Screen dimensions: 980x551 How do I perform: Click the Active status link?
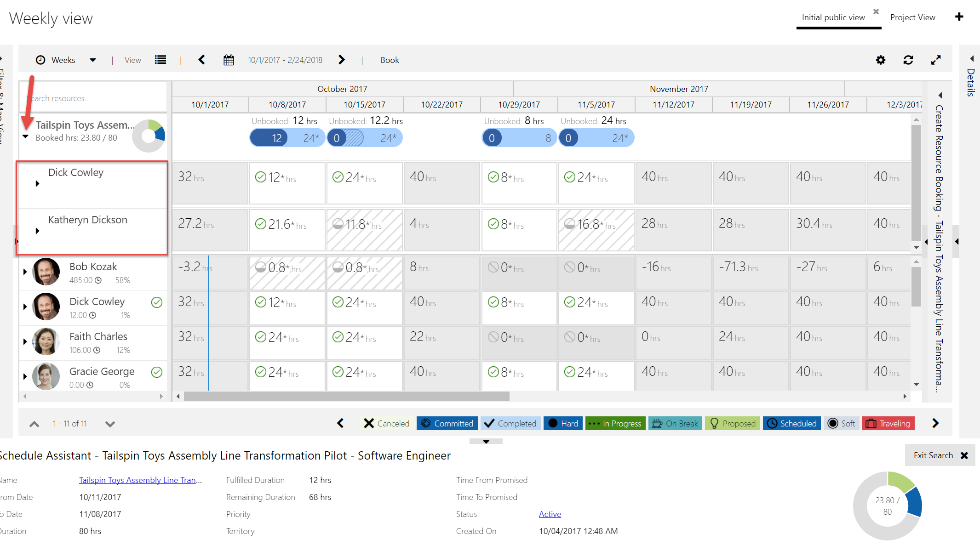coord(550,514)
